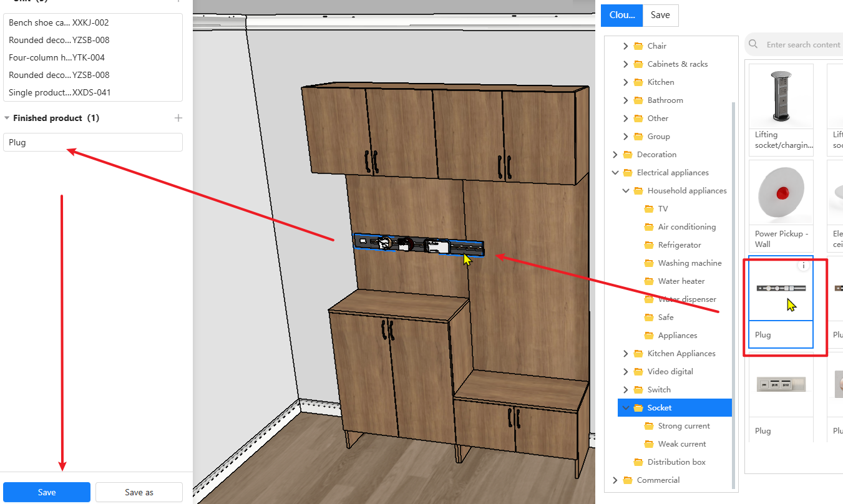Expand the Kitchen Appliances folder

click(x=626, y=354)
